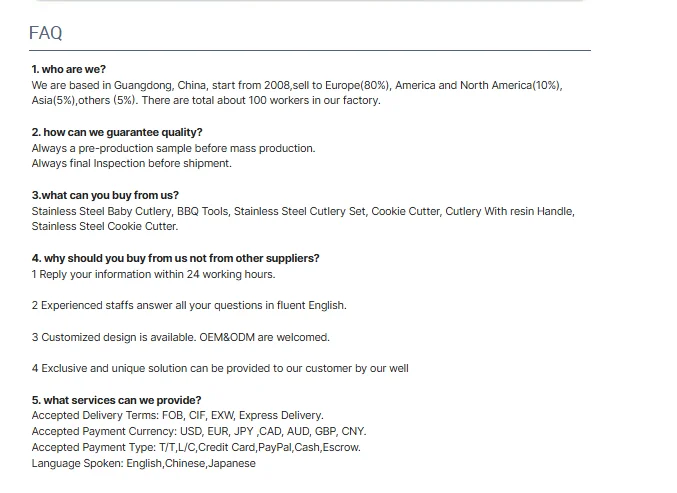Click the "Stainless Steel Cookie Cutter." line
Image resolution: width=677 pixels, height=493 pixels.
(x=105, y=226)
